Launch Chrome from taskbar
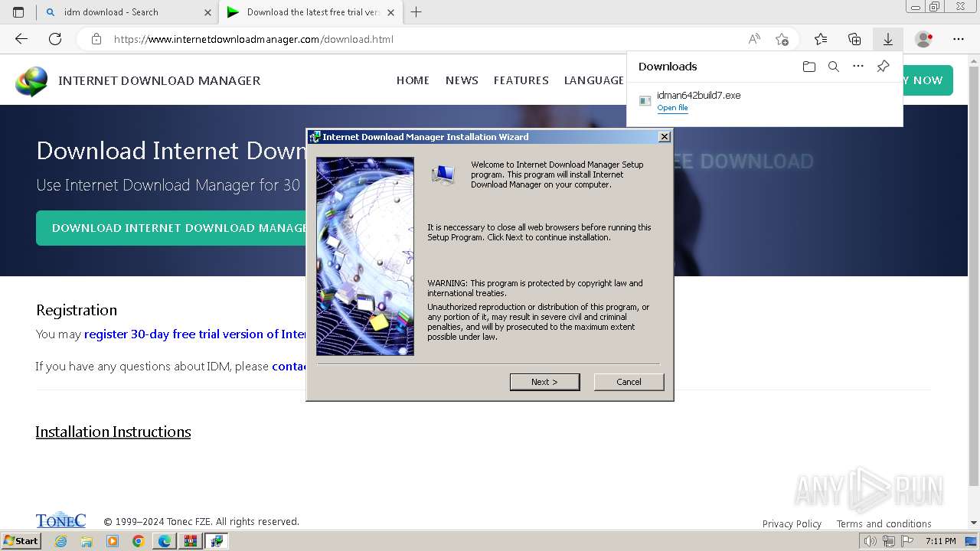This screenshot has width=980, height=551. [x=139, y=541]
